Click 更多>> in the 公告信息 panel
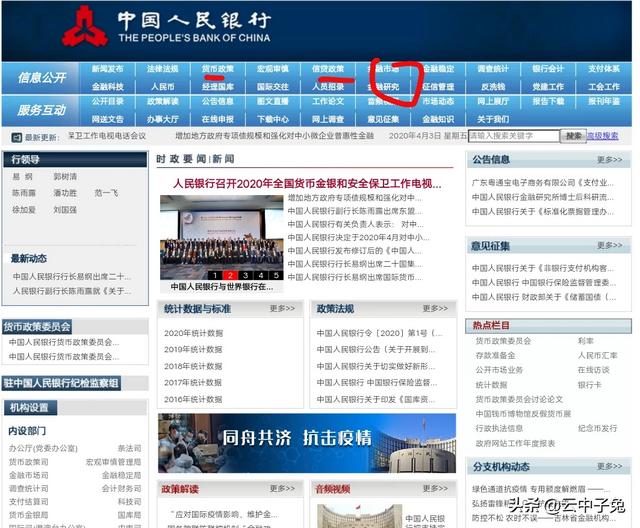640x528 pixels. [609, 160]
